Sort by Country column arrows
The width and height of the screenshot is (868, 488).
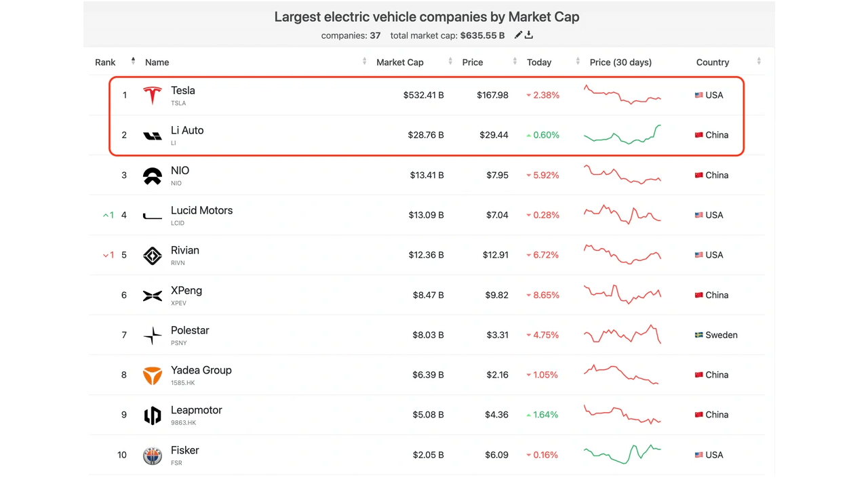coord(759,62)
